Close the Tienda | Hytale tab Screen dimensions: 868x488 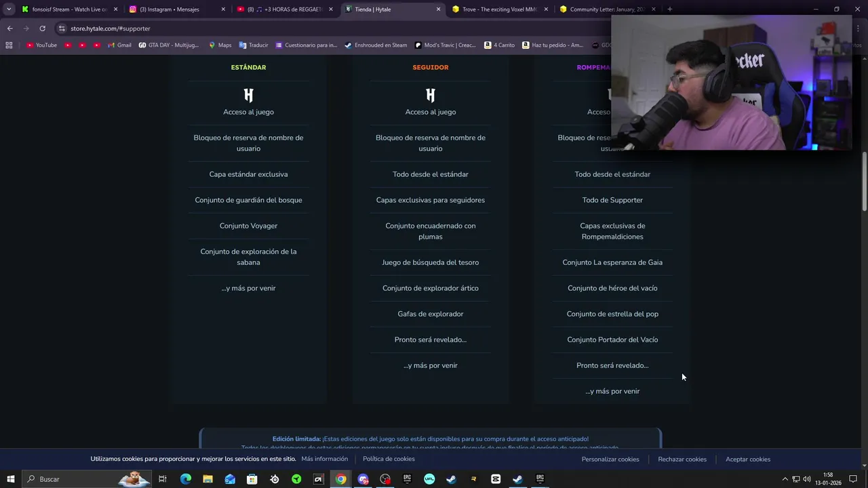click(x=438, y=9)
